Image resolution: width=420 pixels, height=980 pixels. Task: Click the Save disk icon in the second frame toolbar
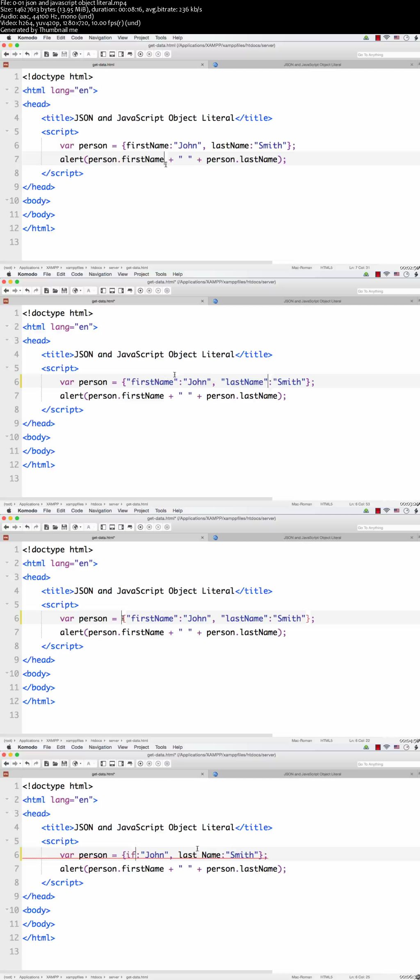click(64, 291)
